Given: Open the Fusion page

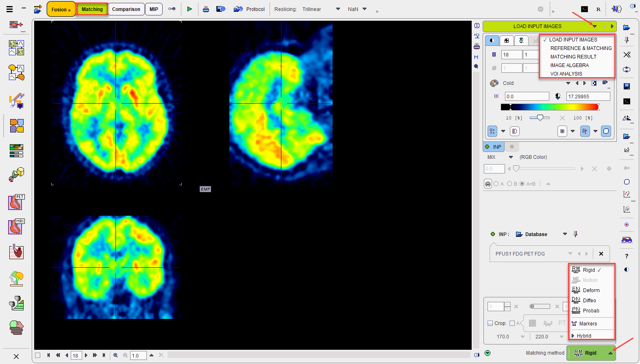Looking at the screenshot, I should click(x=61, y=9).
